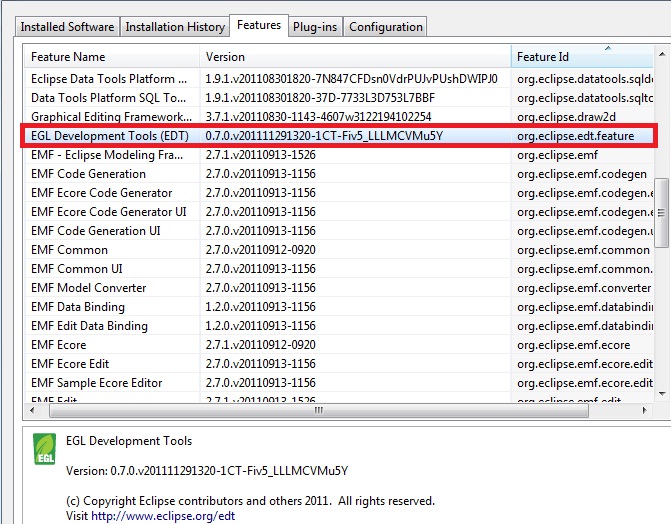Select the Graphical Editing Framework row
Screen dimensions: 671x524
click(x=339, y=117)
